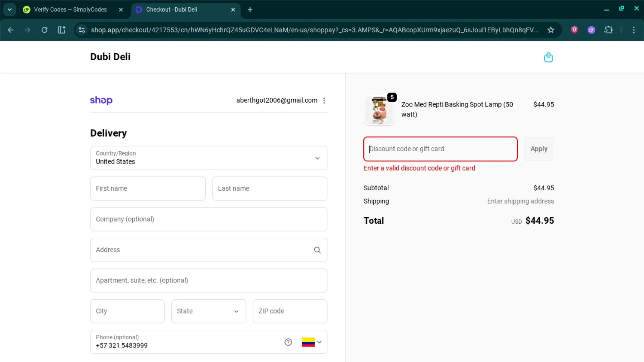Open the phone country flag selector
644x362 pixels.
pyautogui.click(x=312, y=342)
